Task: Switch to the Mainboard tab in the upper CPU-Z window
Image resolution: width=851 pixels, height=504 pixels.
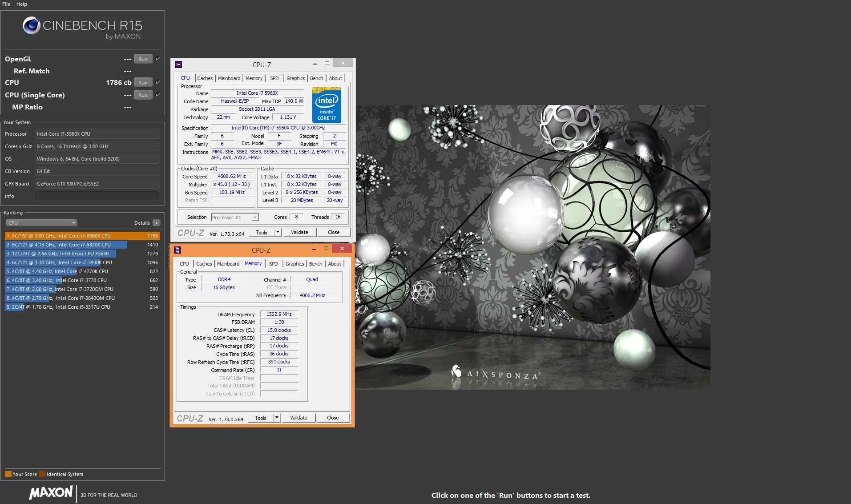Action: [x=229, y=78]
